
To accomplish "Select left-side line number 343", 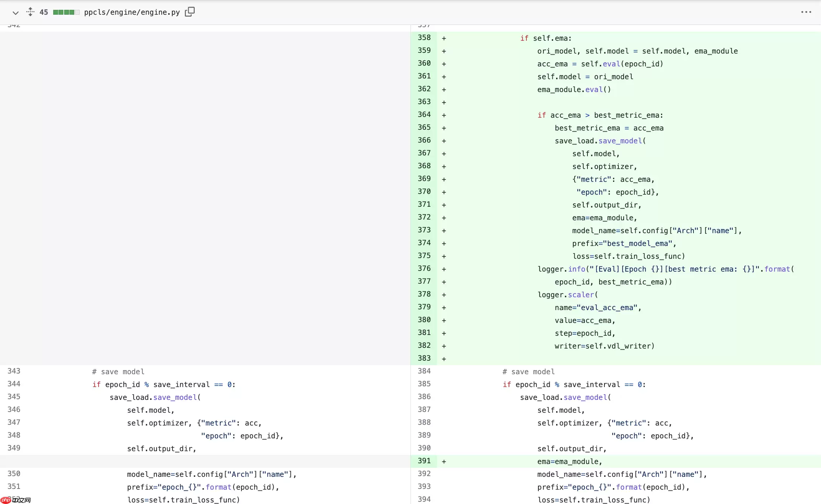I will [14, 371].
